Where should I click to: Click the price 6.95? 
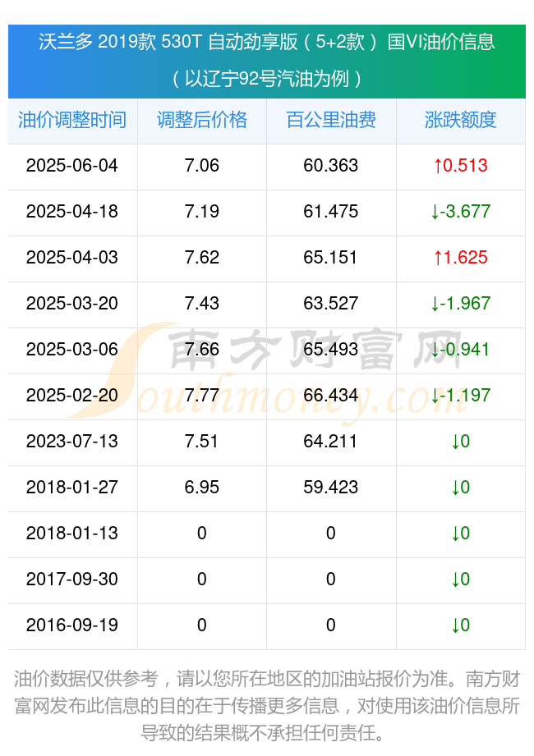point(201,487)
